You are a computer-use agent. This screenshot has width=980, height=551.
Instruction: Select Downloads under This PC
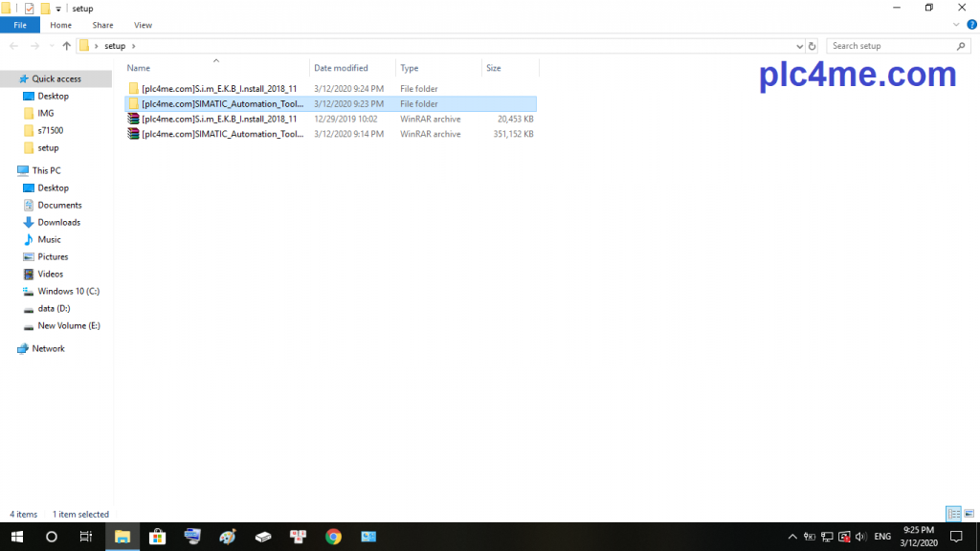pyautogui.click(x=58, y=222)
